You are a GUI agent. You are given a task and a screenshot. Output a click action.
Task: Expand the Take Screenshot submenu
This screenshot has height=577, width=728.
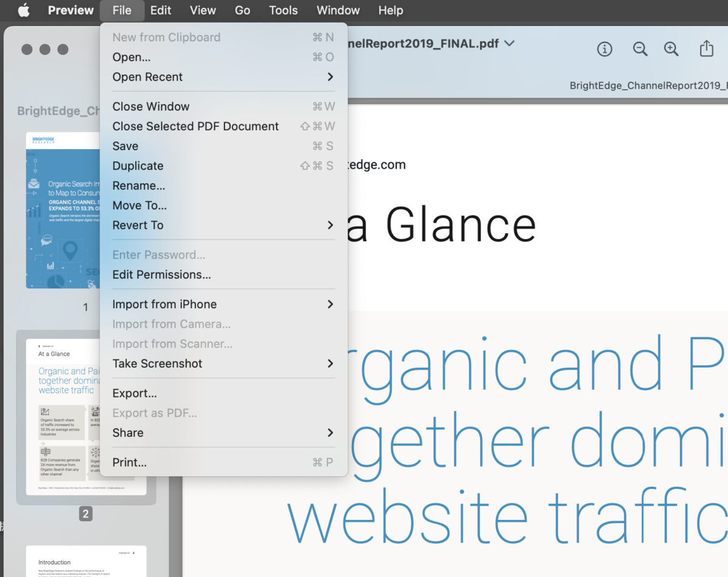point(223,363)
